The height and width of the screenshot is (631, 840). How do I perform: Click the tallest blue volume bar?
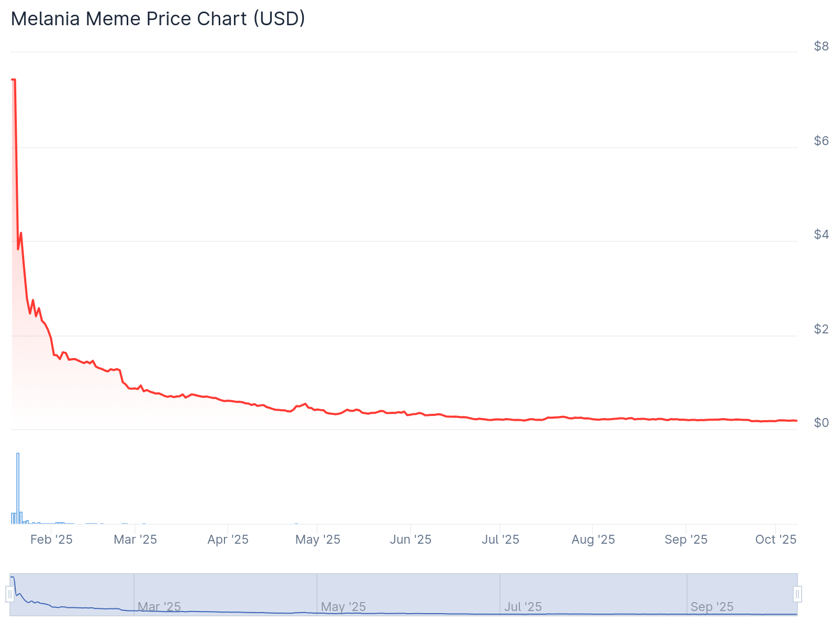(18, 487)
